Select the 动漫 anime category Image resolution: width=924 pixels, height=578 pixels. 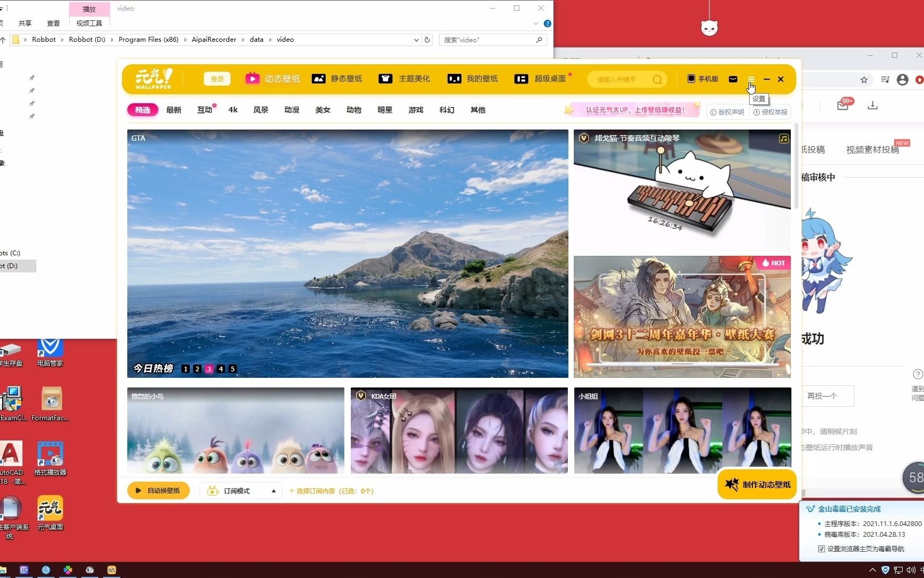coord(292,110)
